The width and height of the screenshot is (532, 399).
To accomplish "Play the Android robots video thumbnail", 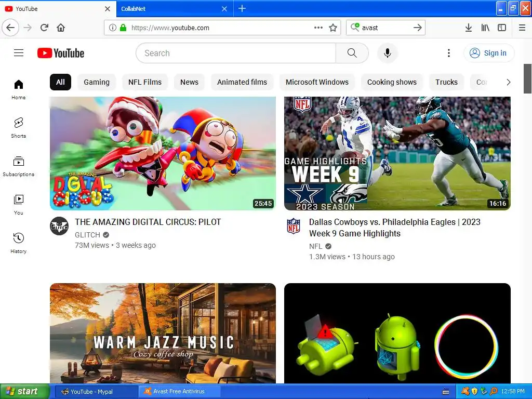I will coord(397,333).
